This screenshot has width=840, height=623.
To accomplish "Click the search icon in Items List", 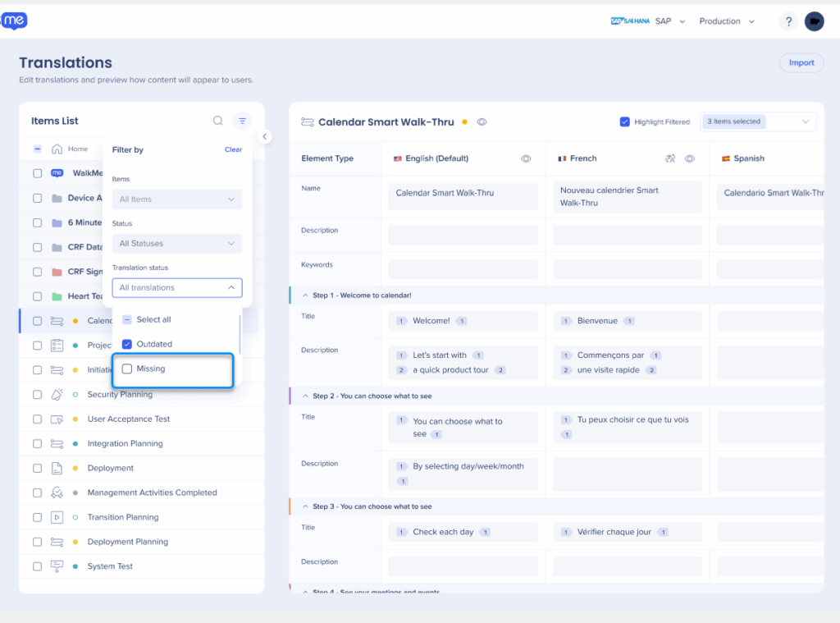I will 217,121.
